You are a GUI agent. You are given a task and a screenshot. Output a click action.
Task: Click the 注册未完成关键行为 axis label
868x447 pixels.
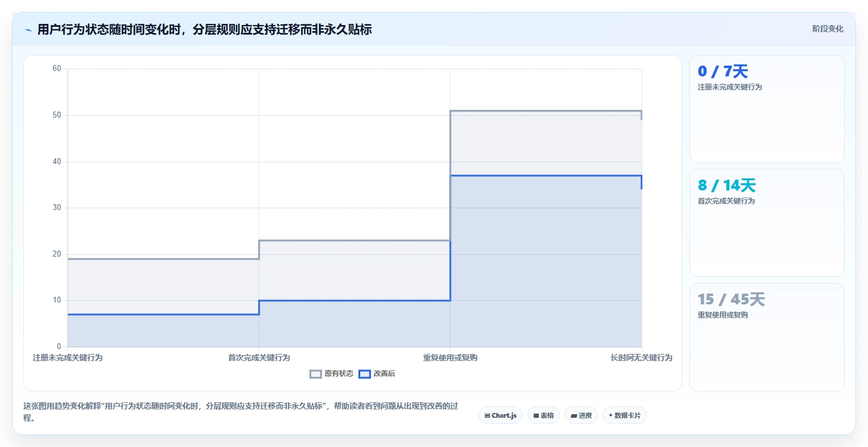click(68, 357)
